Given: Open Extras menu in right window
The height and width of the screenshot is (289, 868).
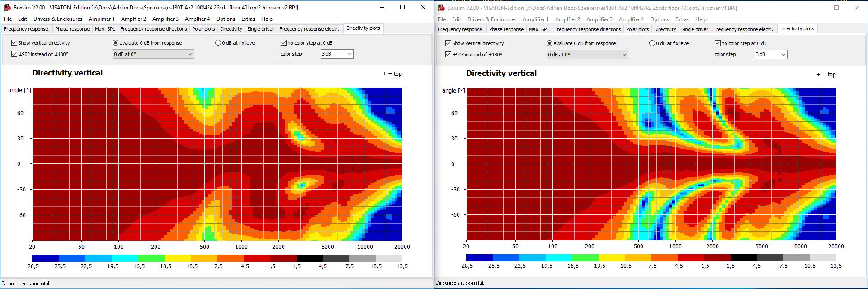Looking at the screenshot, I should (682, 19).
